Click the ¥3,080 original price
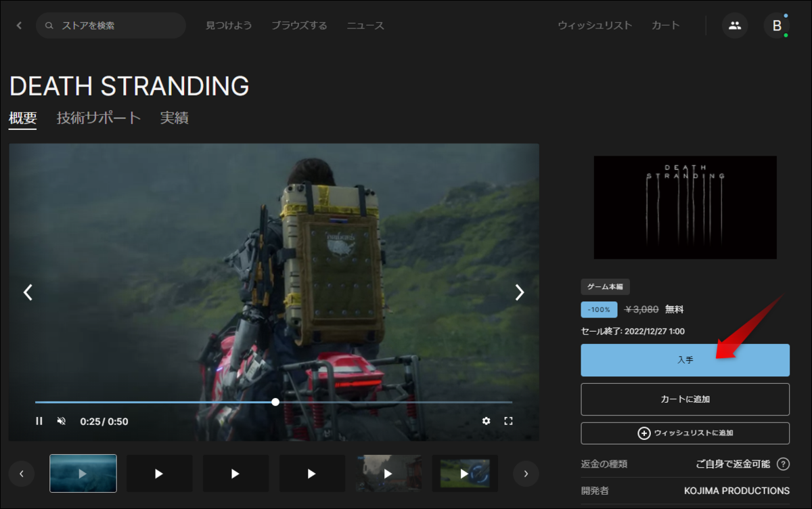The height and width of the screenshot is (509, 812). [641, 309]
